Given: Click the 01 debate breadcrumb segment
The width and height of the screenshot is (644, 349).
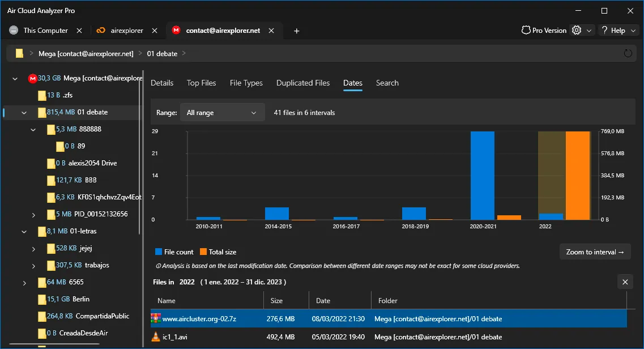Looking at the screenshot, I should (x=162, y=53).
